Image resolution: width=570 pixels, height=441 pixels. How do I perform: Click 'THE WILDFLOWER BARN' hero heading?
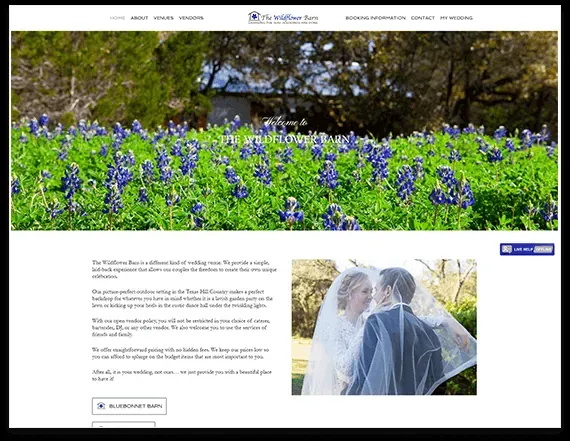(284, 139)
